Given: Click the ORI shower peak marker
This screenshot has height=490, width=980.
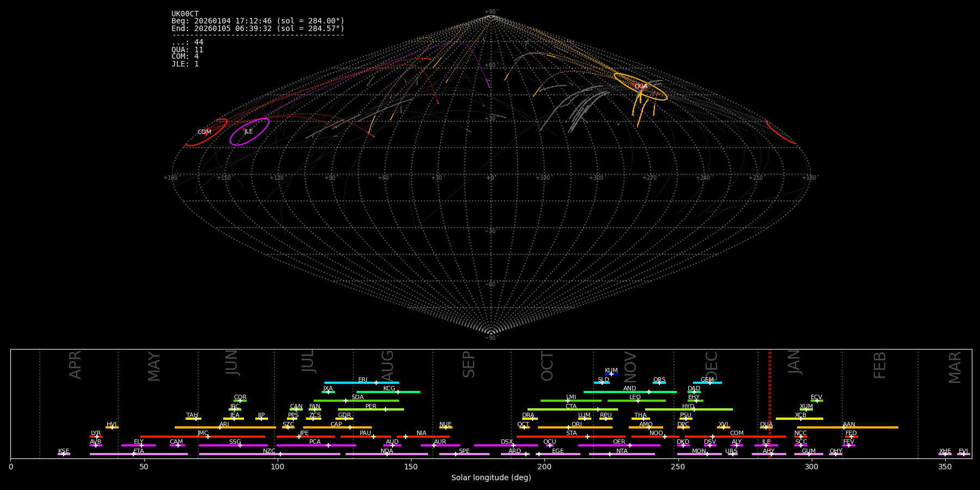Looking at the screenshot, I should click(568, 427).
